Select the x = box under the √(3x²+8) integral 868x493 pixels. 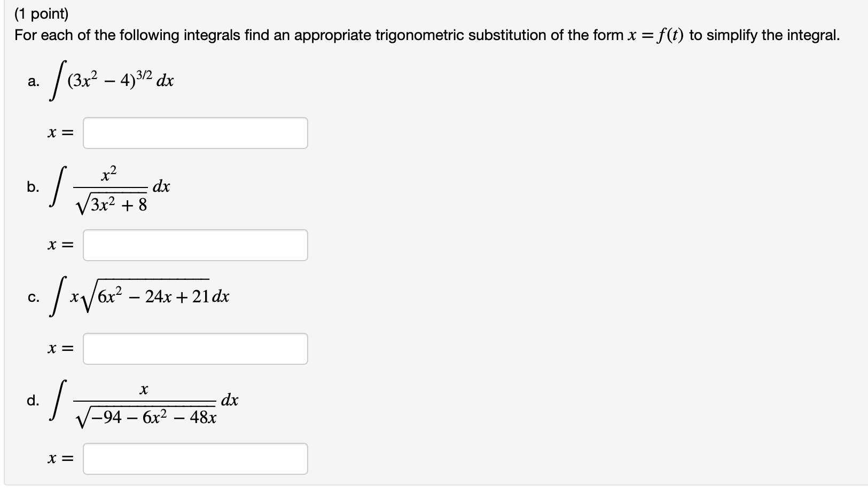click(195, 245)
